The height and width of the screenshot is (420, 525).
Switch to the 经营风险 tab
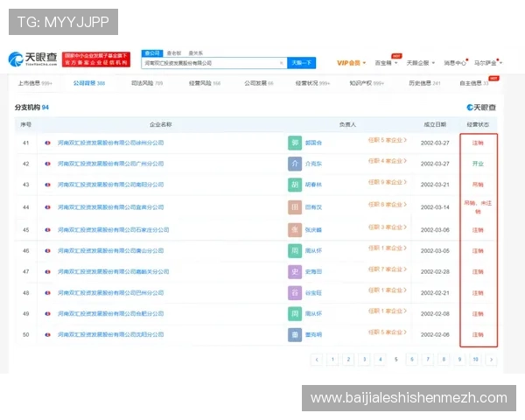(205, 83)
